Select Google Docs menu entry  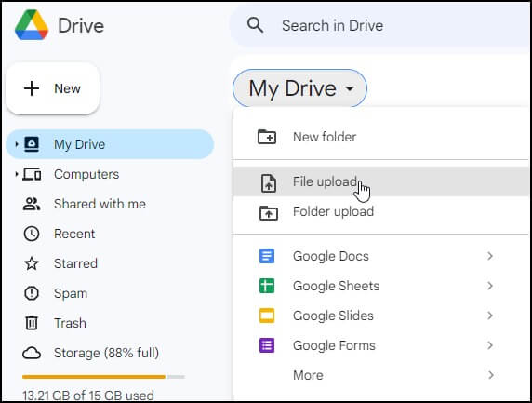pos(381,256)
